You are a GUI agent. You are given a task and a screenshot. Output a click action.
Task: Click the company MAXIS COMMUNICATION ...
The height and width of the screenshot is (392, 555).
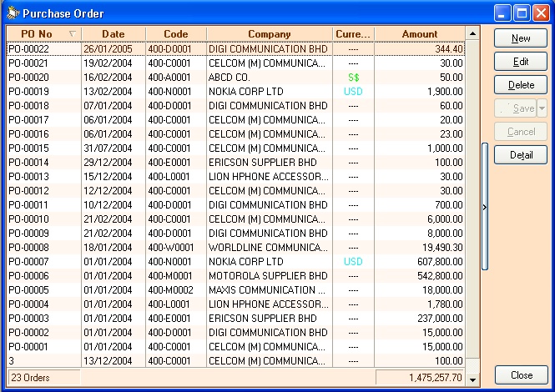266,289
